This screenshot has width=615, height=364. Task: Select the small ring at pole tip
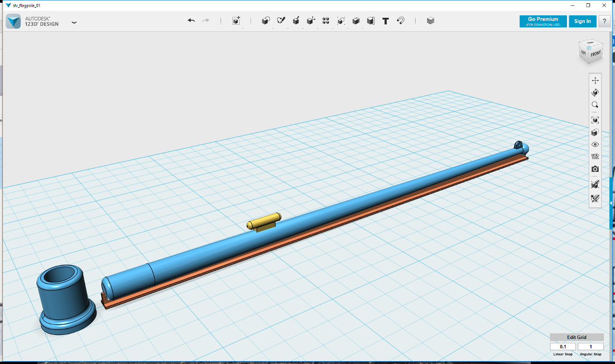coord(518,145)
